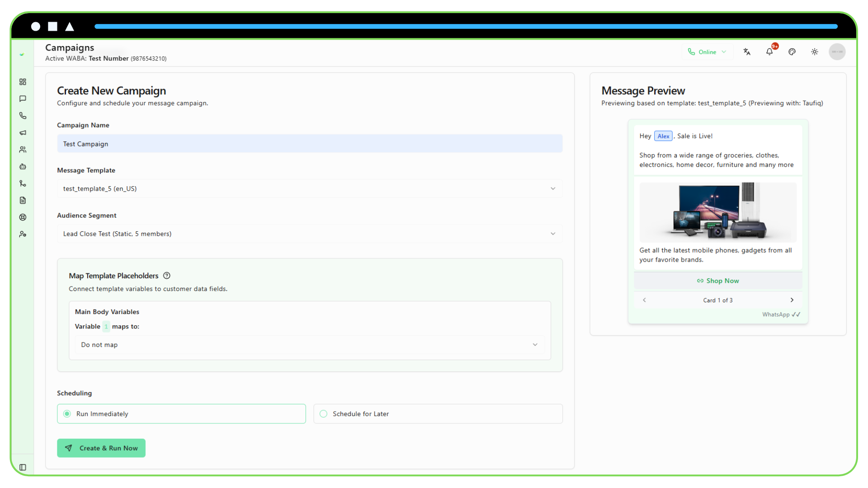Expand the Message Template dropdown
The height and width of the screenshot is (488, 868).
[x=310, y=189]
